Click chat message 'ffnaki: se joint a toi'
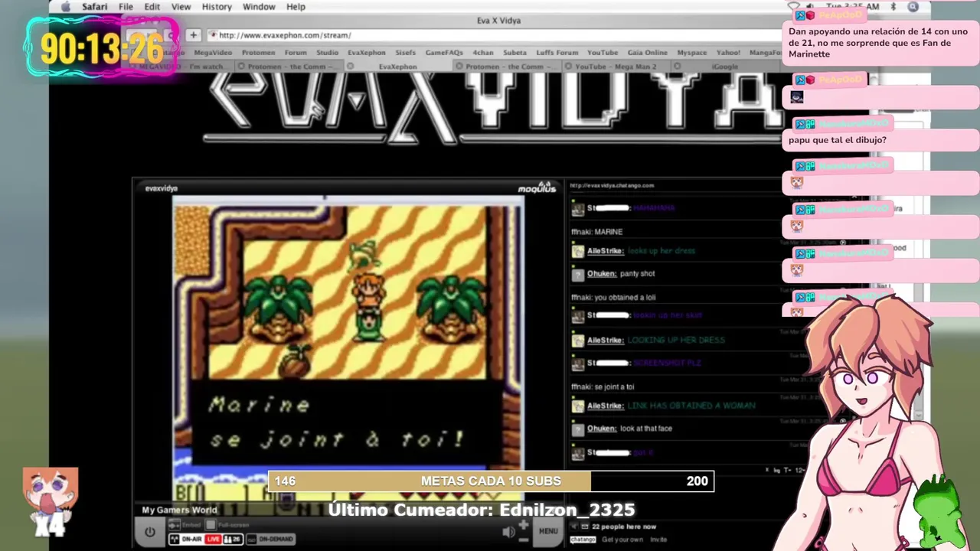This screenshot has width=980, height=551. pos(603,387)
